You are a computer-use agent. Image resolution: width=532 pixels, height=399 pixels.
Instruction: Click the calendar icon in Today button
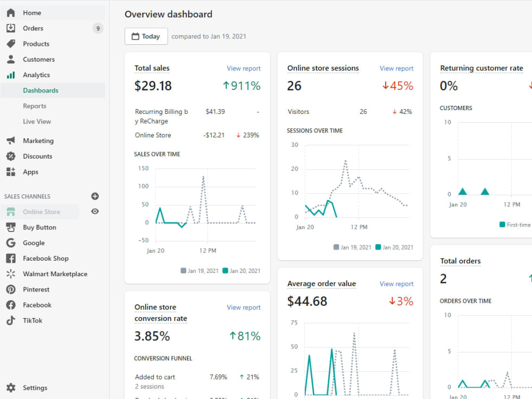click(x=135, y=36)
